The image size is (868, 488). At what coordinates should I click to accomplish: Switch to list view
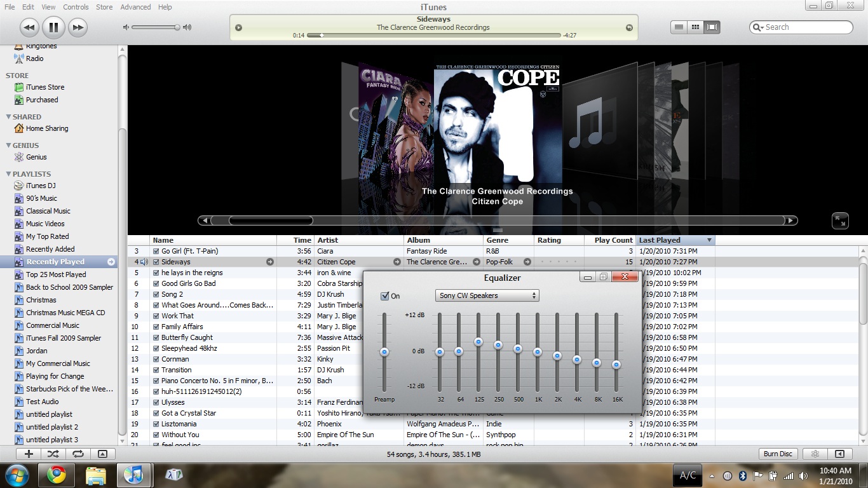[679, 27]
